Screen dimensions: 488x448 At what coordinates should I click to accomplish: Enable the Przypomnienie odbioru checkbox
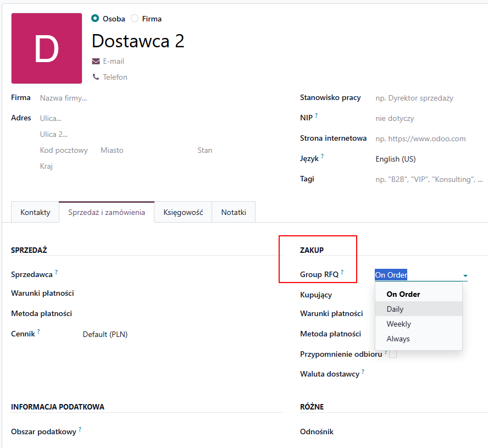[x=393, y=354]
